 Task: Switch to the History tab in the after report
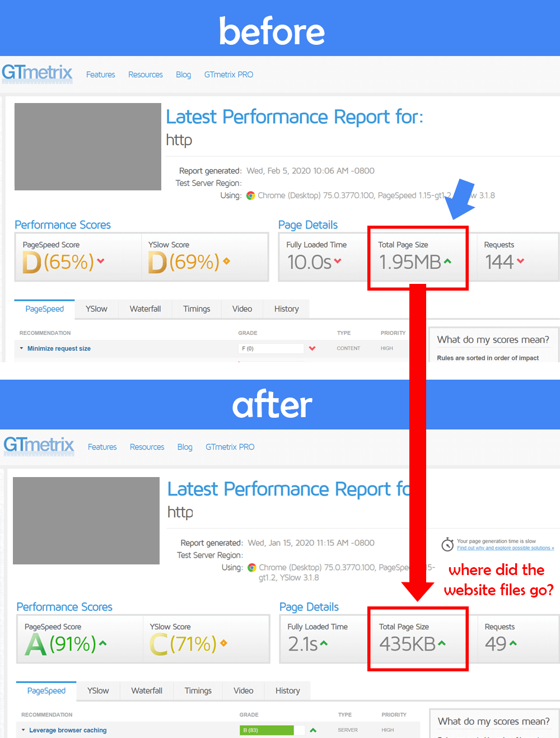(287, 691)
